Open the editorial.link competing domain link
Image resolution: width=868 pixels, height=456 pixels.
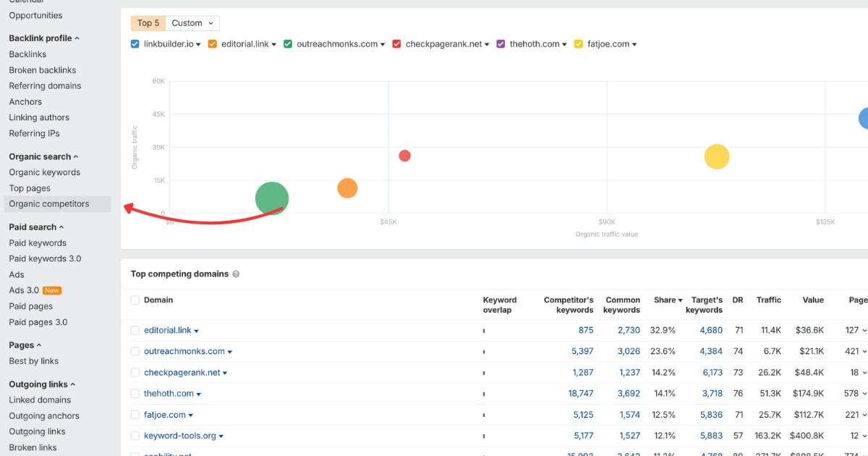pyautogui.click(x=166, y=329)
